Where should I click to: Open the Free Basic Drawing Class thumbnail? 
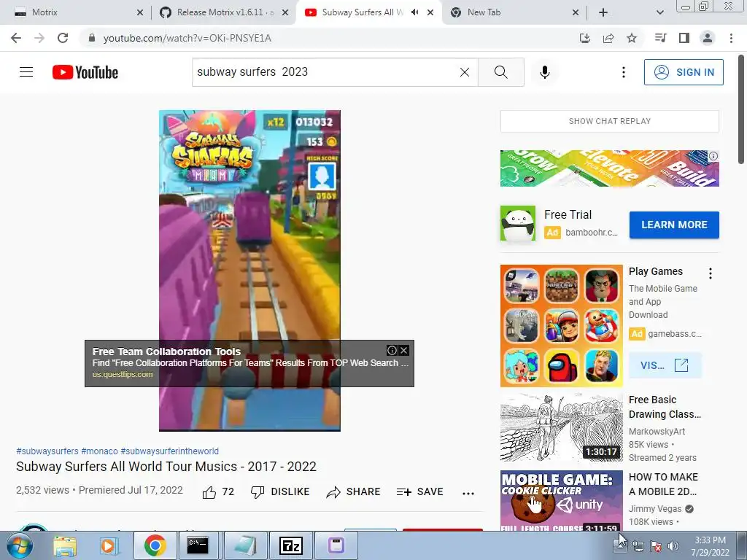[x=562, y=427]
